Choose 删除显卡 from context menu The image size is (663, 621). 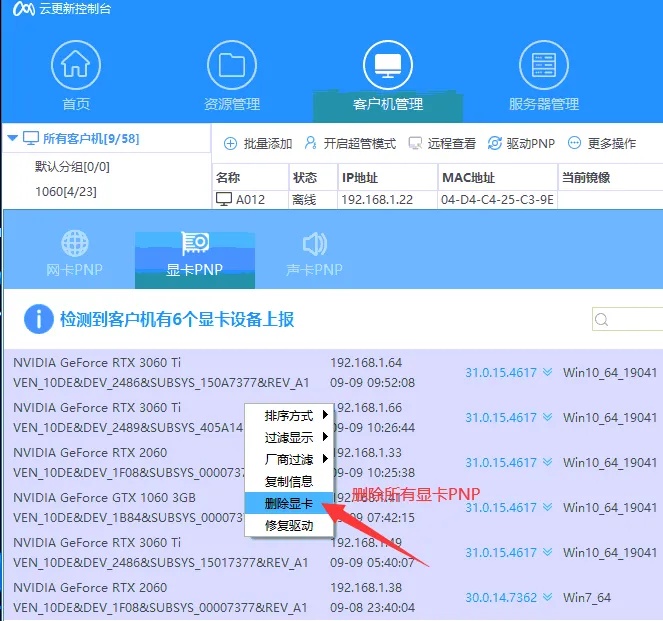tap(289, 503)
